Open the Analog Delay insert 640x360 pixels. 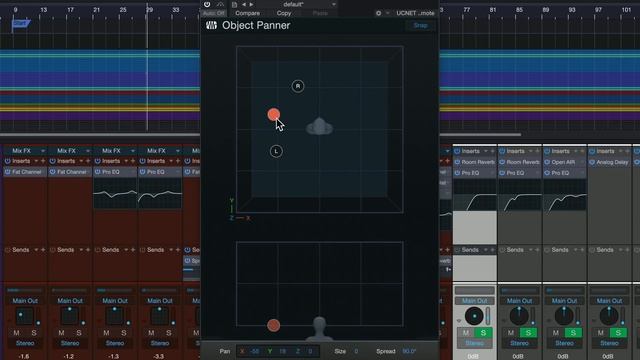click(612, 162)
